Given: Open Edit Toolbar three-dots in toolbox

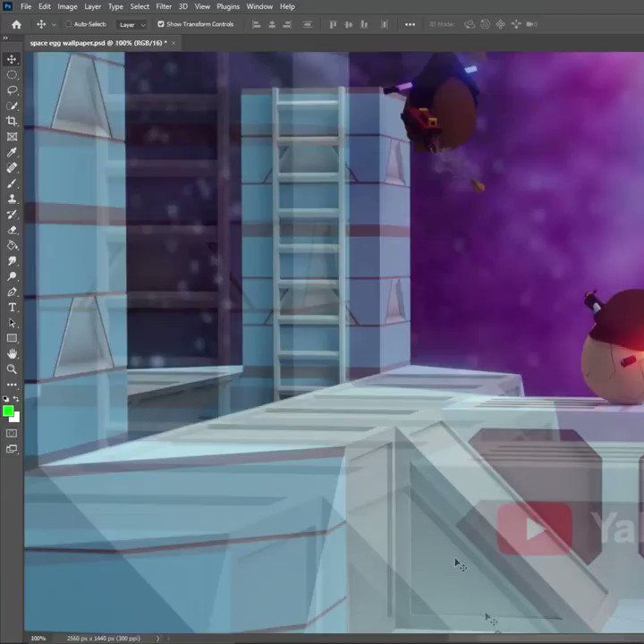Looking at the screenshot, I should click(12, 385).
